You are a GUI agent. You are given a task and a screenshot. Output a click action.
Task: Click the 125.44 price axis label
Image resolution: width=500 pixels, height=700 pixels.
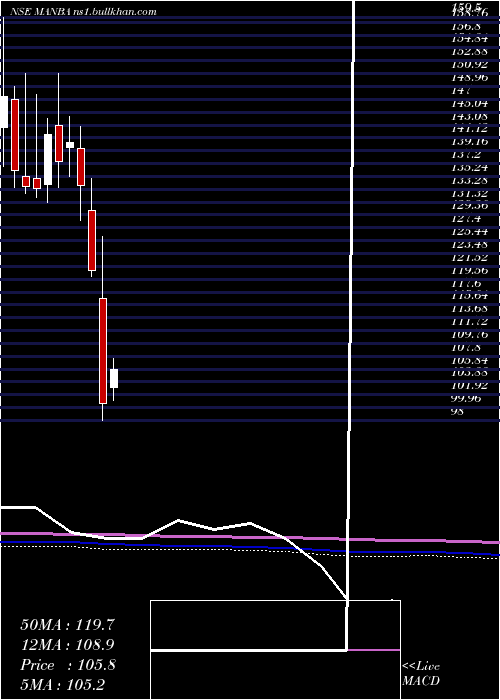[x=469, y=232]
